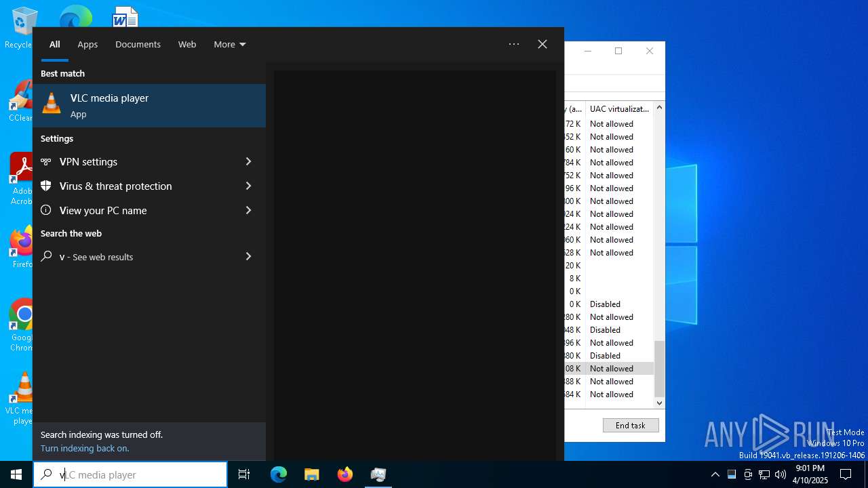Show hidden system tray icons
This screenshot has height=488, width=868.
pos(715,474)
